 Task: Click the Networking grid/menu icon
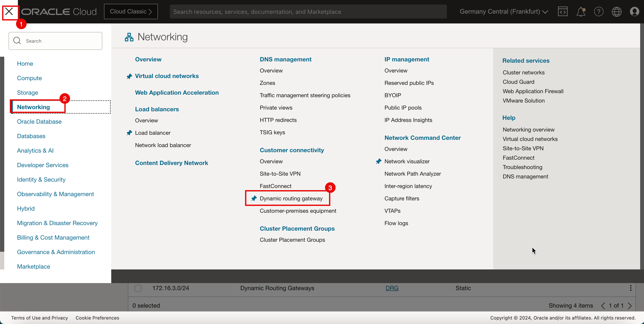(x=129, y=37)
